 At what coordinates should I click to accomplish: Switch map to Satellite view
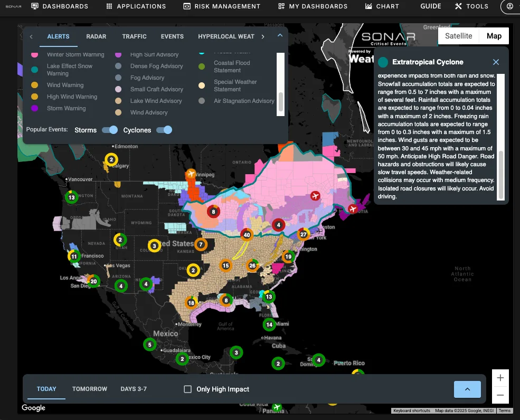[458, 36]
